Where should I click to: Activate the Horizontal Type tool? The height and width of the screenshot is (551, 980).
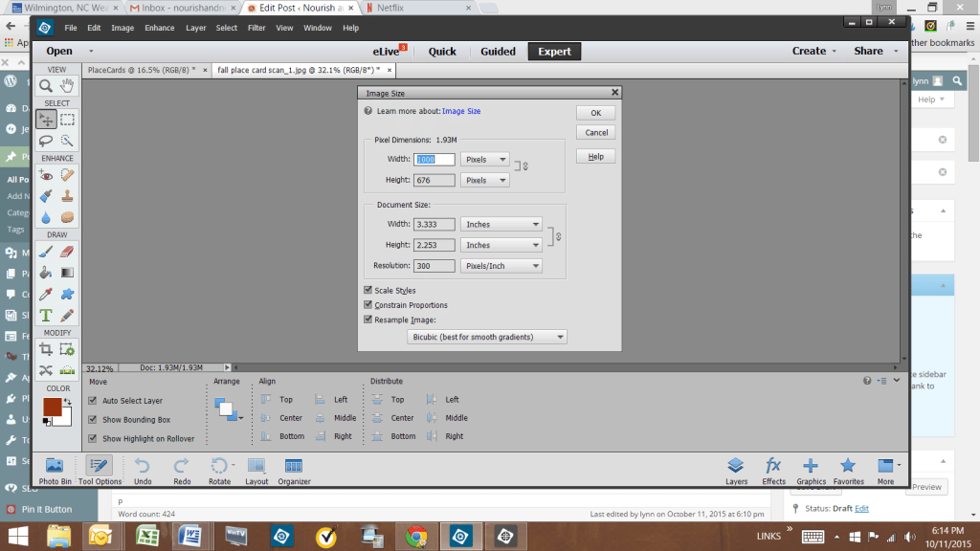45,315
